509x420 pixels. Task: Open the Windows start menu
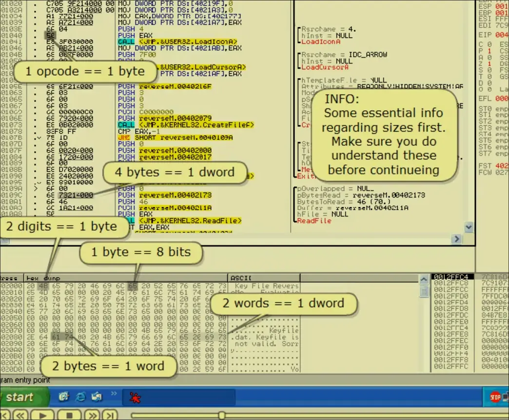pyautogui.click(x=22, y=397)
